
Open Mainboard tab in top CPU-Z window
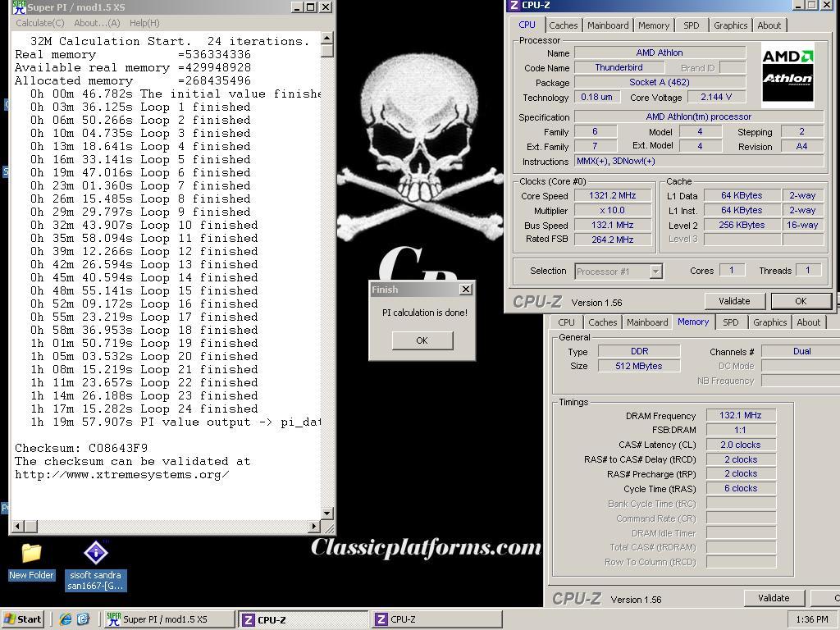point(608,25)
